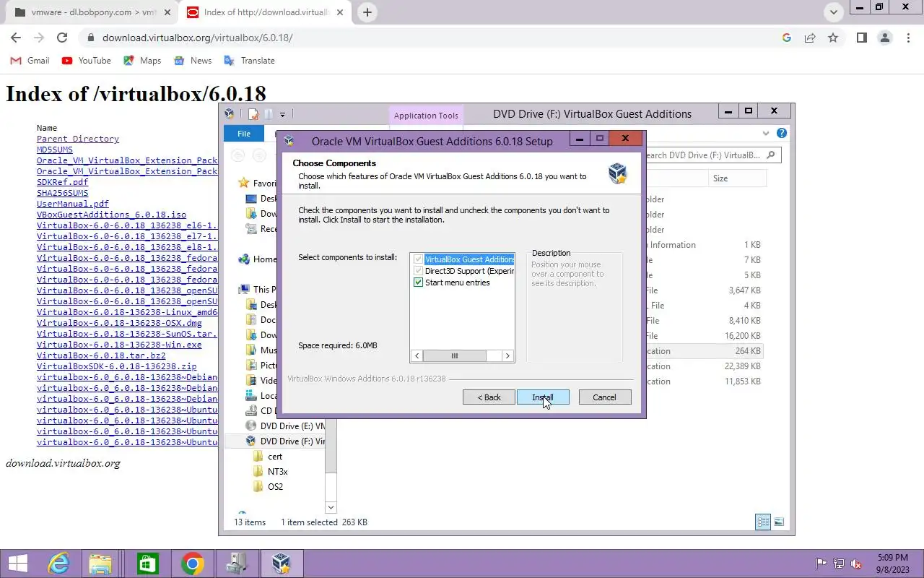The image size is (924, 578).
Task: Toggle the Start menu entries checkbox
Action: coord(418,282)
